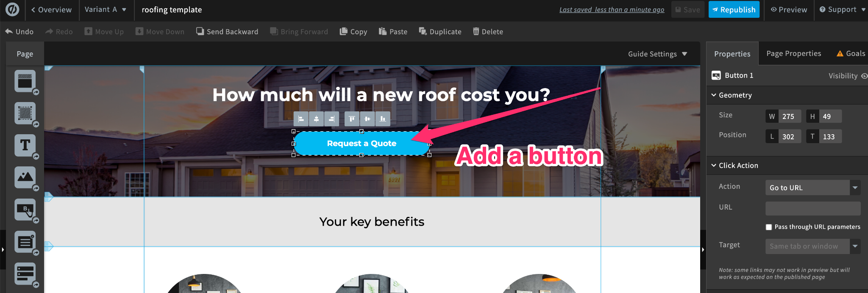
Task: Switch to Page Properties tab
Action: [794, 53]
